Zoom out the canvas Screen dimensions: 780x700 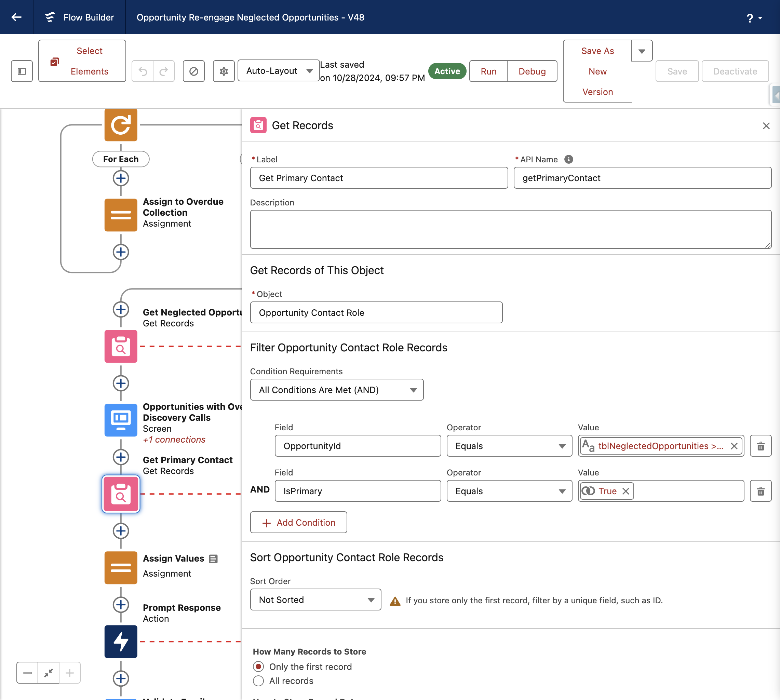click(27, 673)
